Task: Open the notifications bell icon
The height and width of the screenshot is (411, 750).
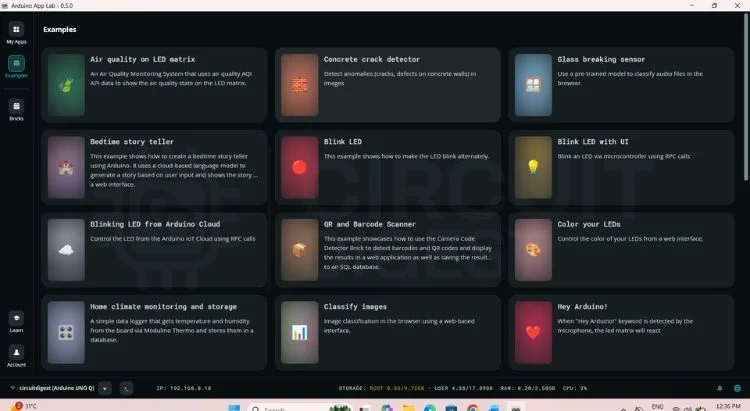Action: [x=719, y=388]
